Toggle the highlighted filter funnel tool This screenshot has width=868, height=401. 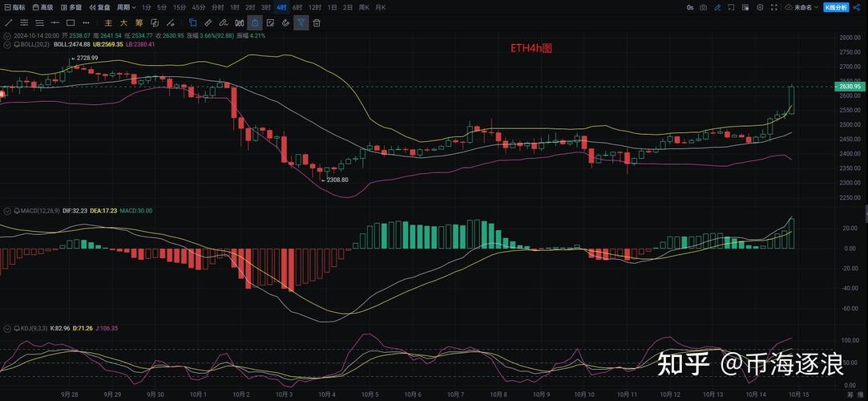pos(301,23)
